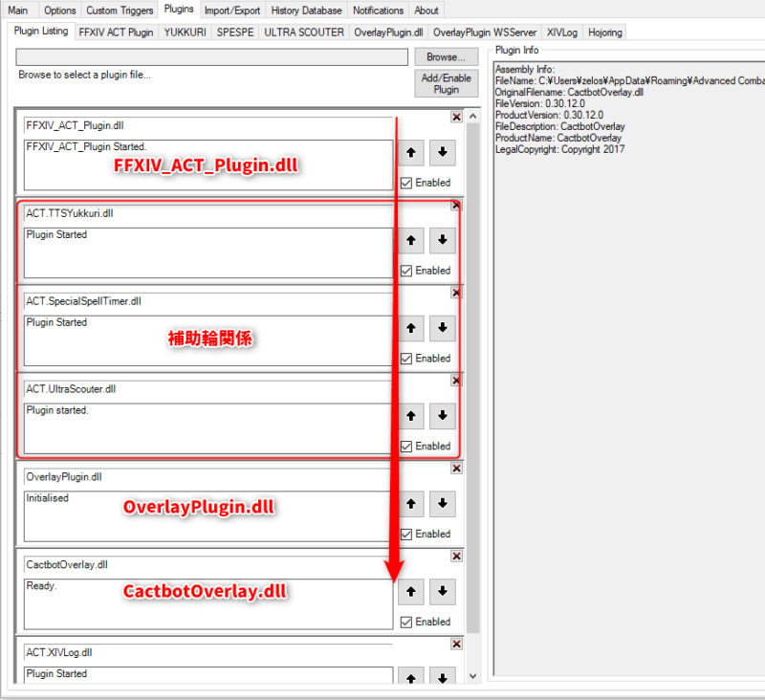Screen dimensions: 765x700
Task: Remove the ACT.TTSYukkuri.dll plugin
Action: coord(456,205)
